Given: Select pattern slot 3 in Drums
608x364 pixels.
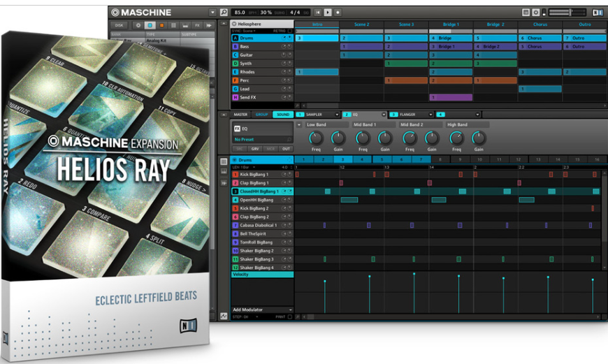Looking at the screenshot, I should click(x=342, y=159).
